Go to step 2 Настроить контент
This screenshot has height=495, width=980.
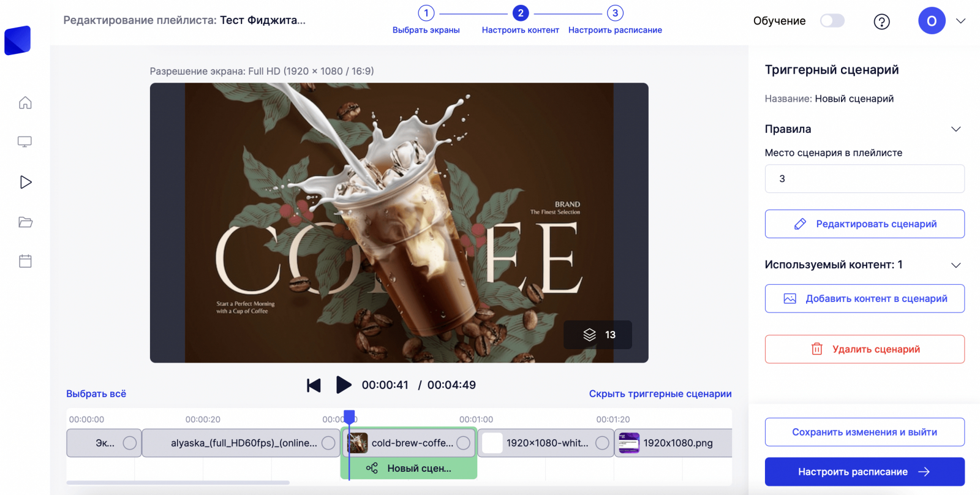521,20
